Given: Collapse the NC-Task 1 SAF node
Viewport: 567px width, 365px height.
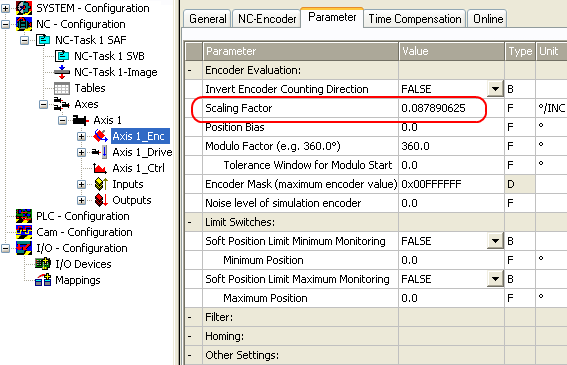Looking at the screenshot, I should tap(25, 40).
